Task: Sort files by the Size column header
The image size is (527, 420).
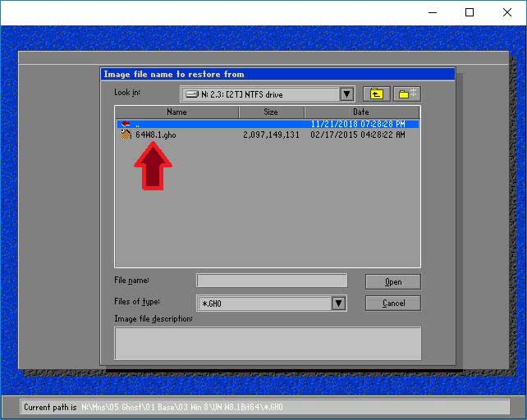Action: coord(271,112)
